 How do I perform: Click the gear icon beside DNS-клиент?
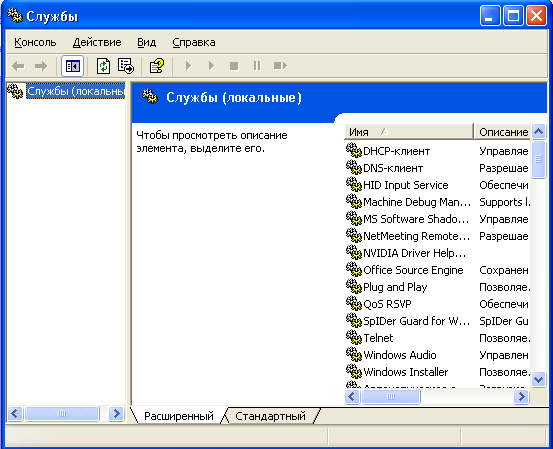coord(354,167)
